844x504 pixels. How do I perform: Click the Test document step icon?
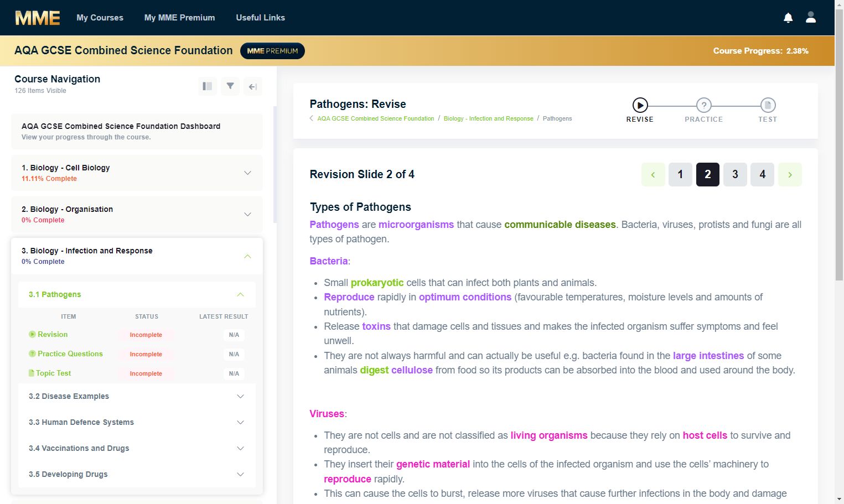click(x=768, y=105)
